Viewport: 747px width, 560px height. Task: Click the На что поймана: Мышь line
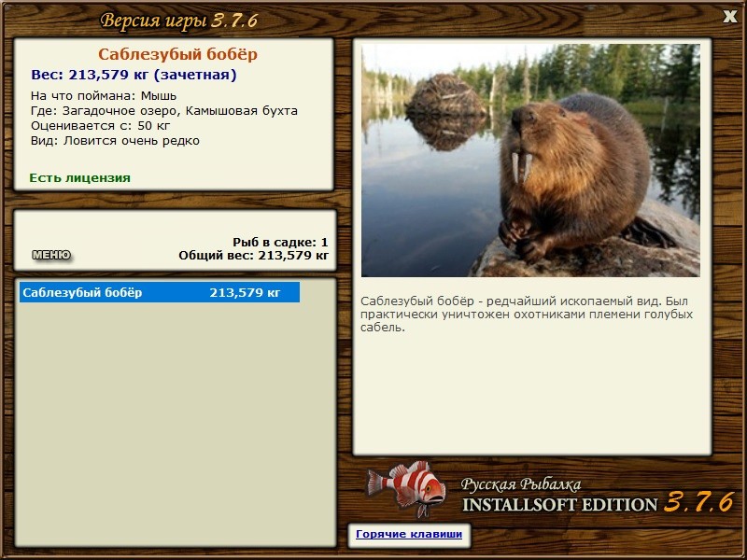click(104, 96)
